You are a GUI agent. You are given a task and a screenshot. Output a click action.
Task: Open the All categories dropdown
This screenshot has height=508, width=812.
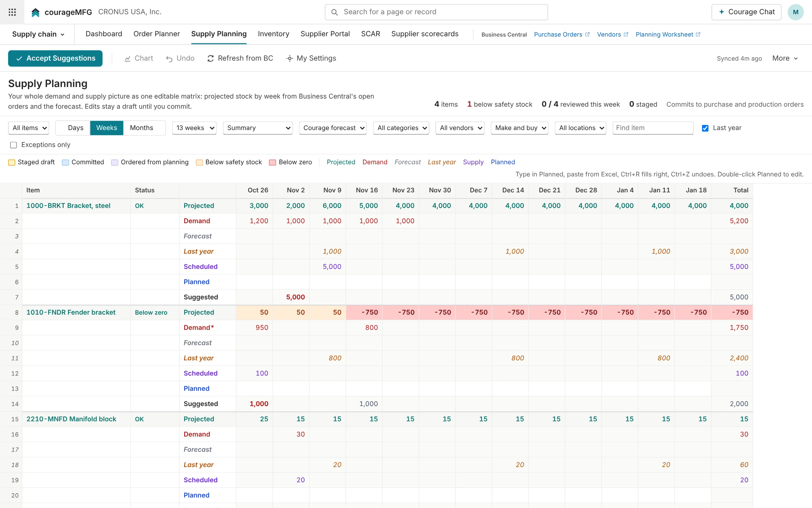click(401, 128)
